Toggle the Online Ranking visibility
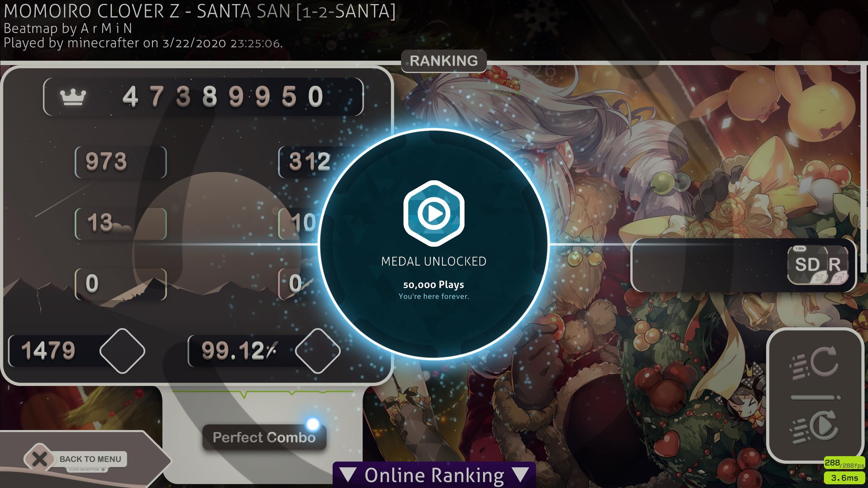This screenshot has height=488, width=868. 435,475
